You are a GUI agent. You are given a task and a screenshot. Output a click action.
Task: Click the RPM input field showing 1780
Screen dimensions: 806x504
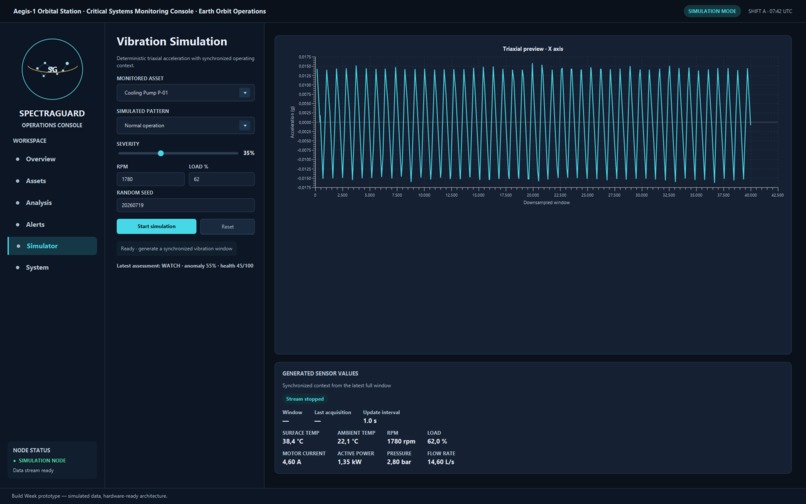[151, 179]
